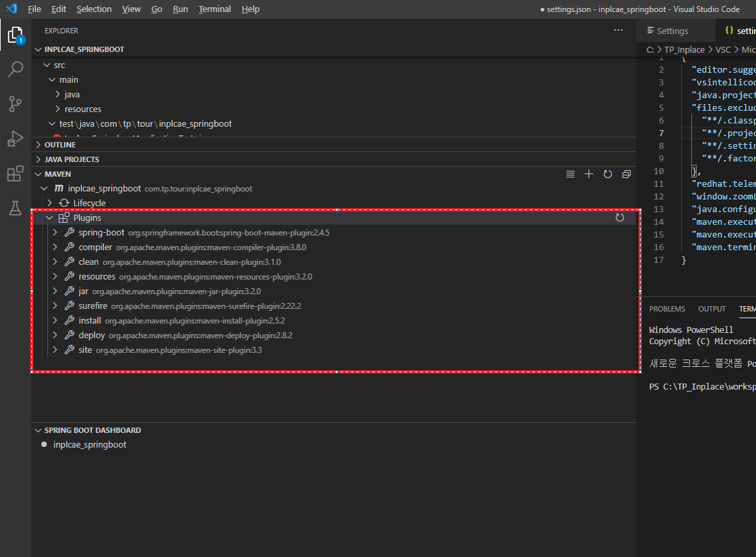Open the File menu
The height and width of the screenshot is (557, 756).
34,9
